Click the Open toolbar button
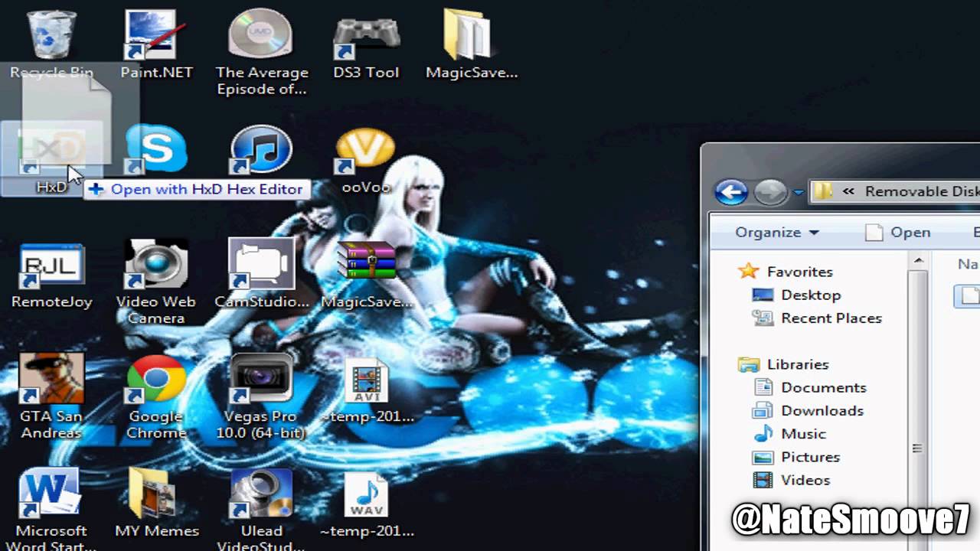This screenshot has height=551, width=980. click(897, 232)
